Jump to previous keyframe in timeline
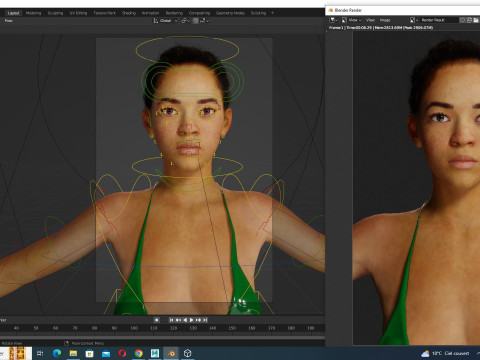Screen dimensions: 480x360 tap(178, 320)
